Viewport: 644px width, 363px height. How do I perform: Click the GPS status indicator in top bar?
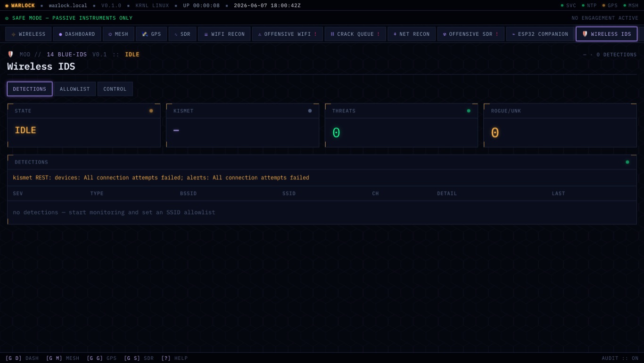click(610, 6)
